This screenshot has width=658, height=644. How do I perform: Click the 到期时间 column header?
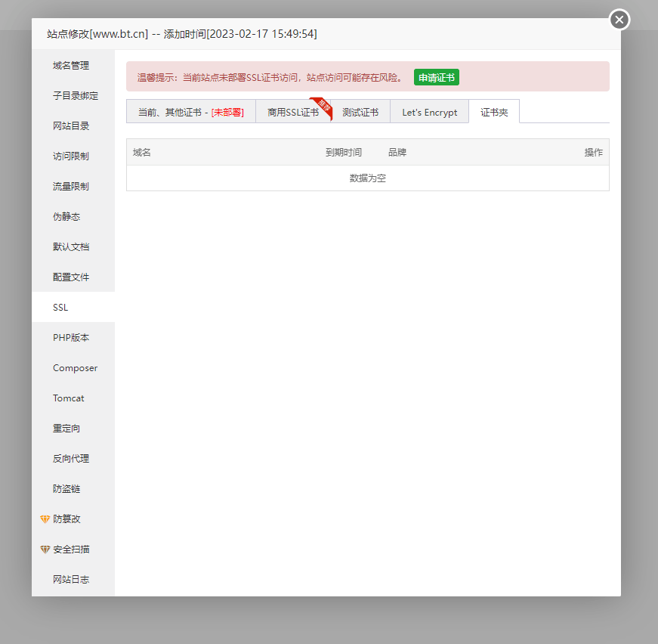pos(344,152)
